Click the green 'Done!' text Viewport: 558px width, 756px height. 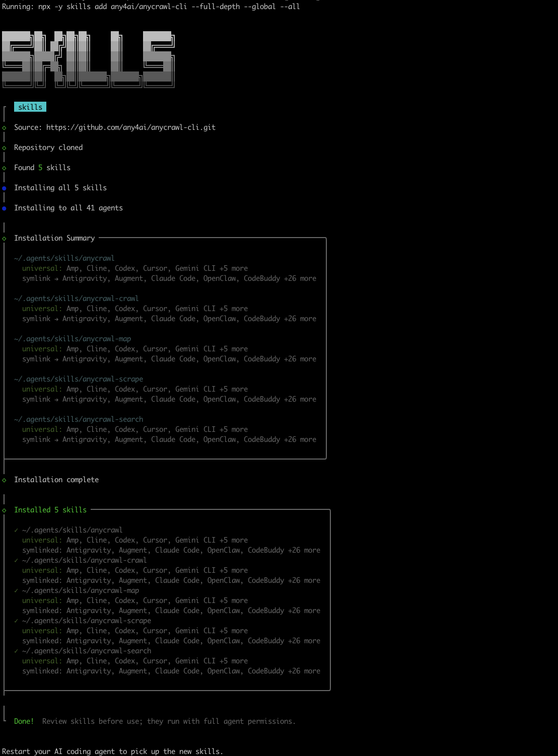pyautogui.click(x=24, y=721)
